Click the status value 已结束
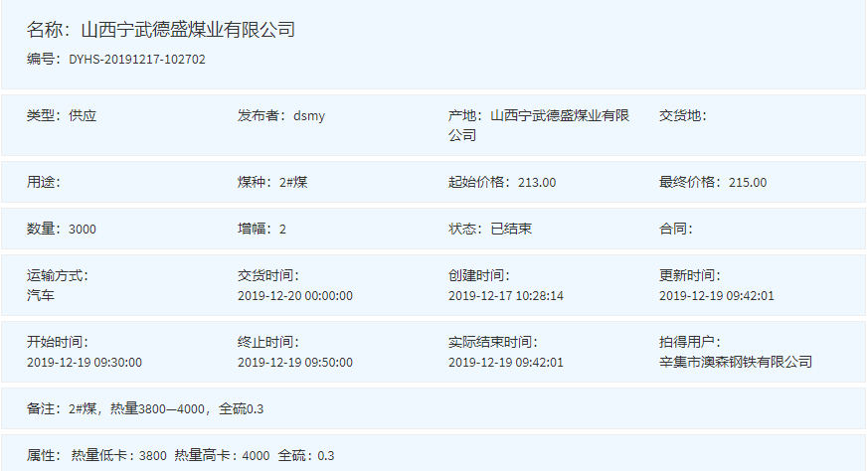Viewport: 868px width, 471px height. (511, 229)
